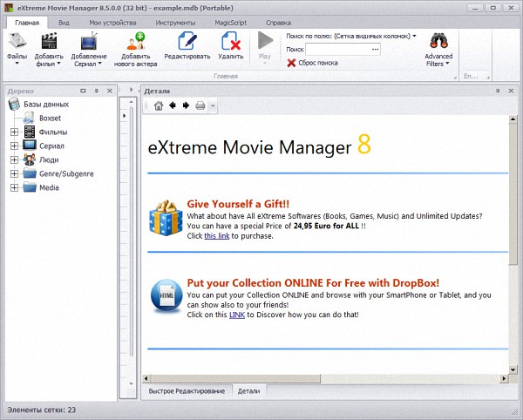
Task: Go to home page in Детали toolbar
Action: (x=159, y=105)
